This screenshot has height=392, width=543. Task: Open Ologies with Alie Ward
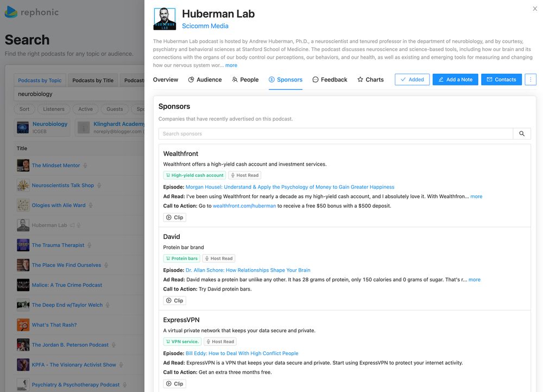(x=59, y=205)
